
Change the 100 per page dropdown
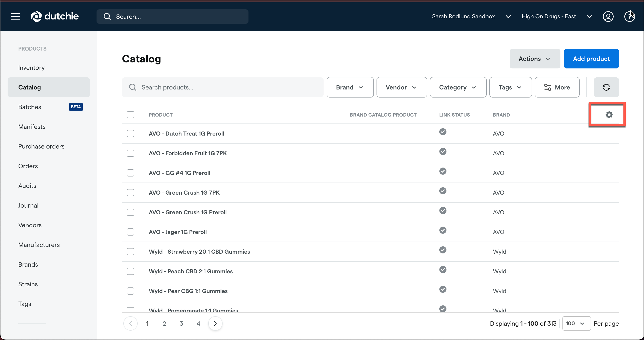pyautogui.click(x=576, y=323)
